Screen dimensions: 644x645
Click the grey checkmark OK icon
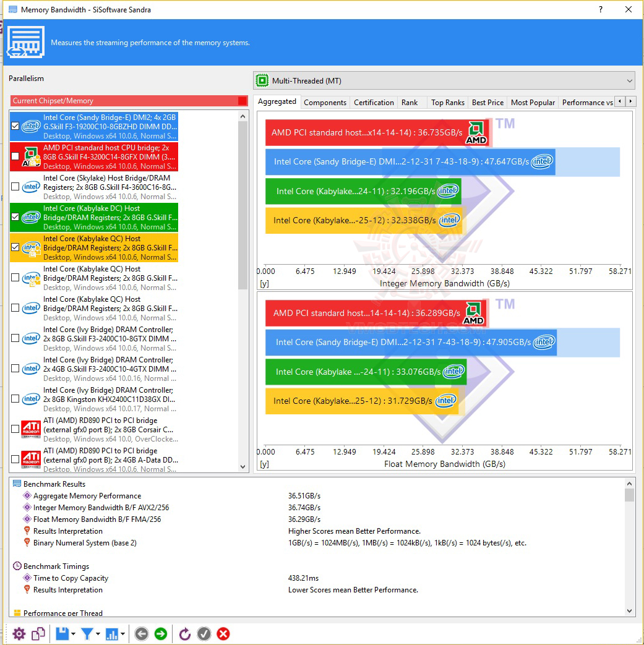(204, 634)
